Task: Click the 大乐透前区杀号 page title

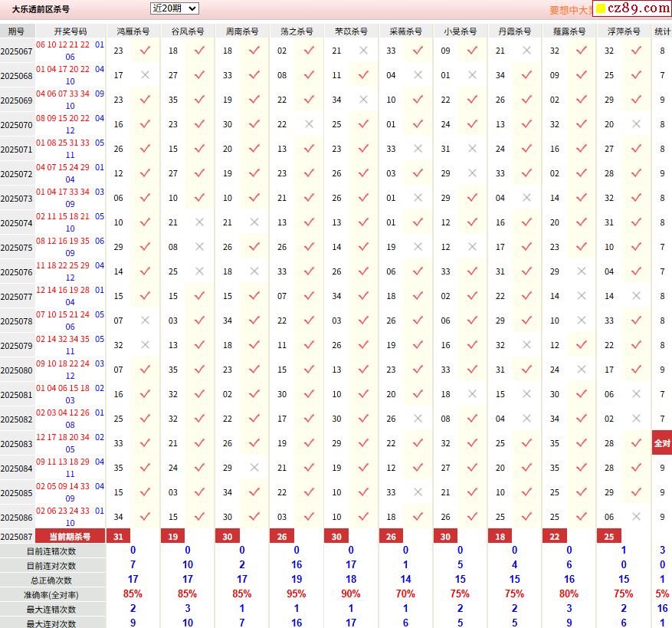Action: (41, 9)
